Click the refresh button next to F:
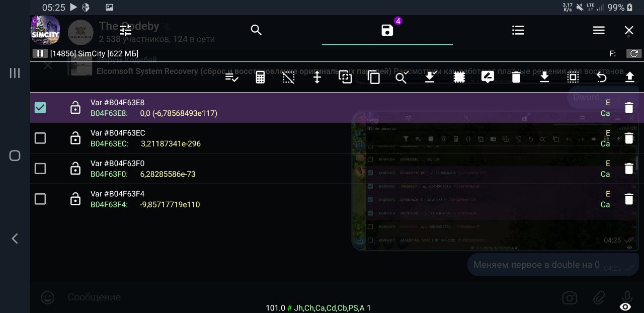 633,53
